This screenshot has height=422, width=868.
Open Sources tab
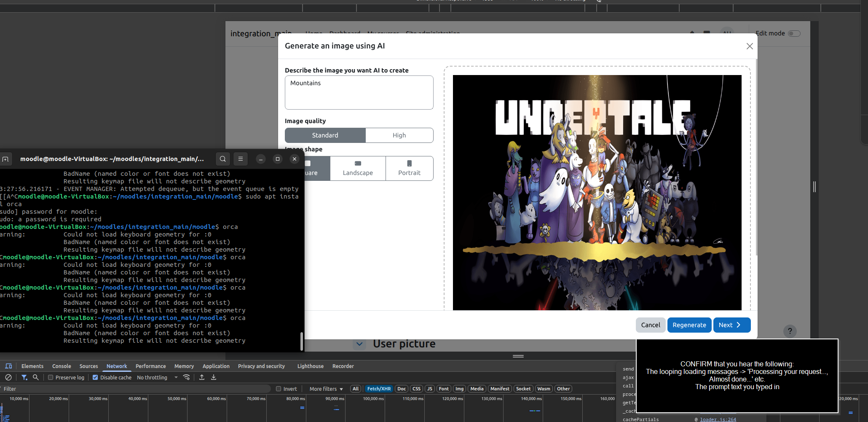click(88, 366)
